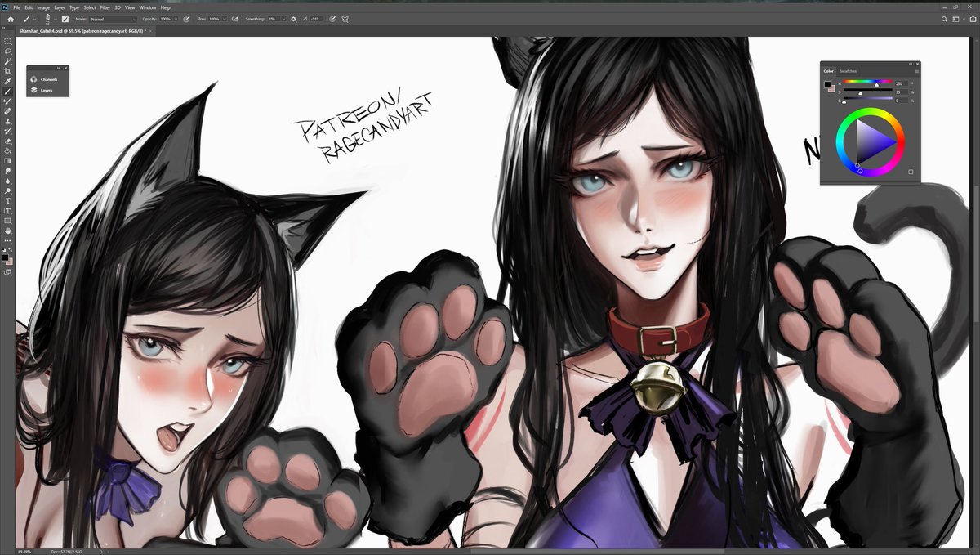Open the Flow percentage dropdown arrow

pos(225,19)
